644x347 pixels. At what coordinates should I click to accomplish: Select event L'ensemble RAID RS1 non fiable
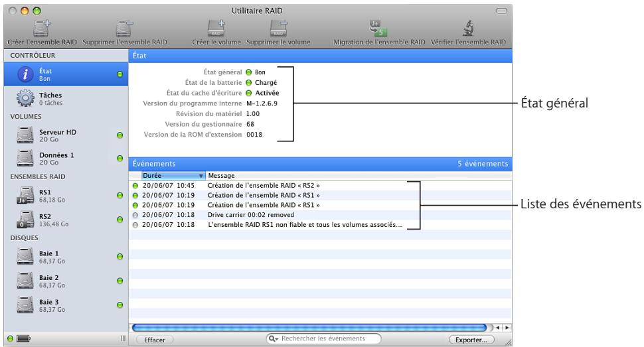321,225
